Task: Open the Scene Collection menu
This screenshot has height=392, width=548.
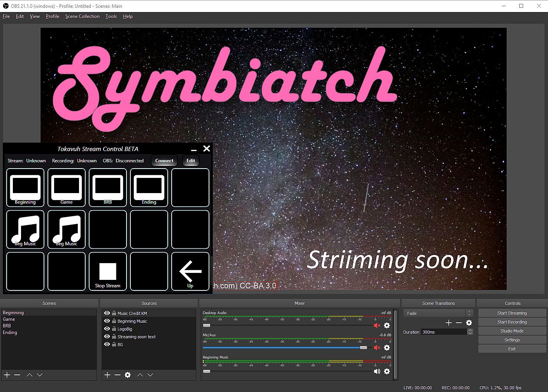Action: [82, 16]
